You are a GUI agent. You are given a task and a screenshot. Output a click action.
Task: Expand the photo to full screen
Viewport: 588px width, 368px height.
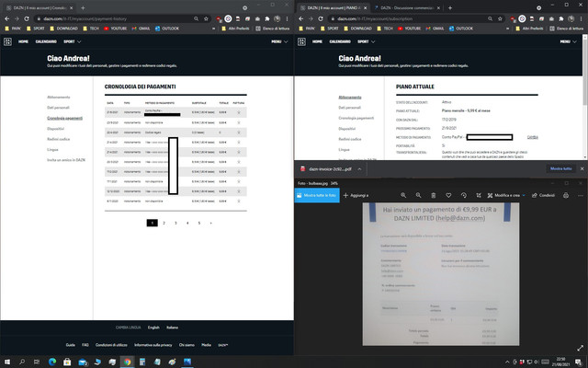point(580,348)
